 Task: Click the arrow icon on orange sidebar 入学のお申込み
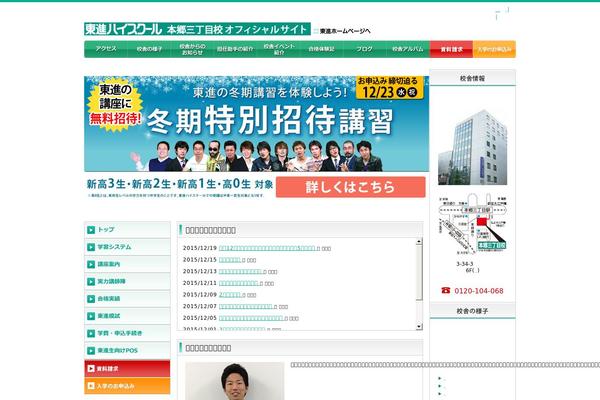(x=91, y=386)
